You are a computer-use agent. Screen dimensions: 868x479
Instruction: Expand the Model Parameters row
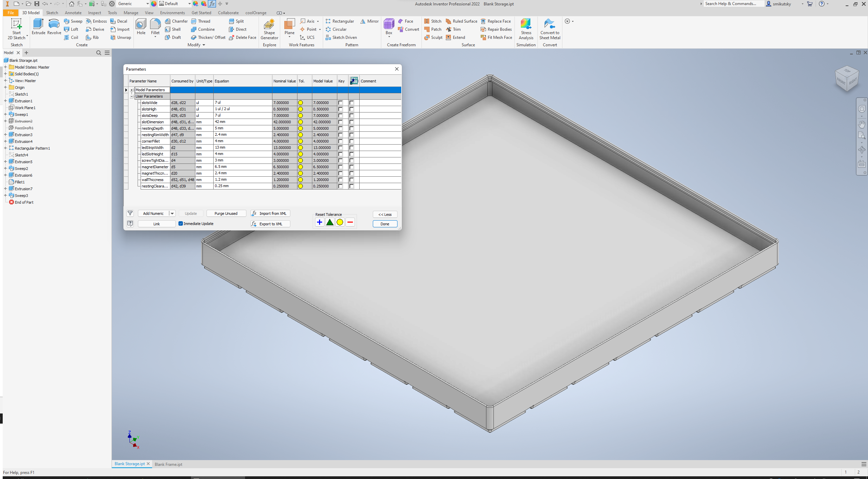132,90
